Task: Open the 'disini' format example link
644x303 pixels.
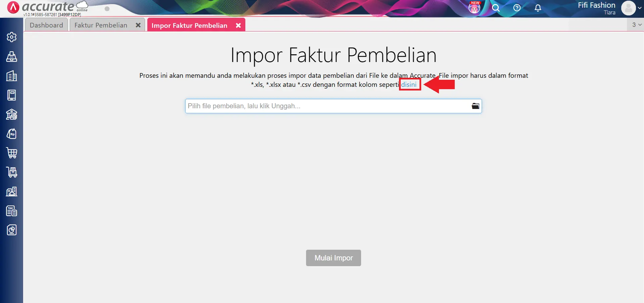Action: (x=409, y=84)
